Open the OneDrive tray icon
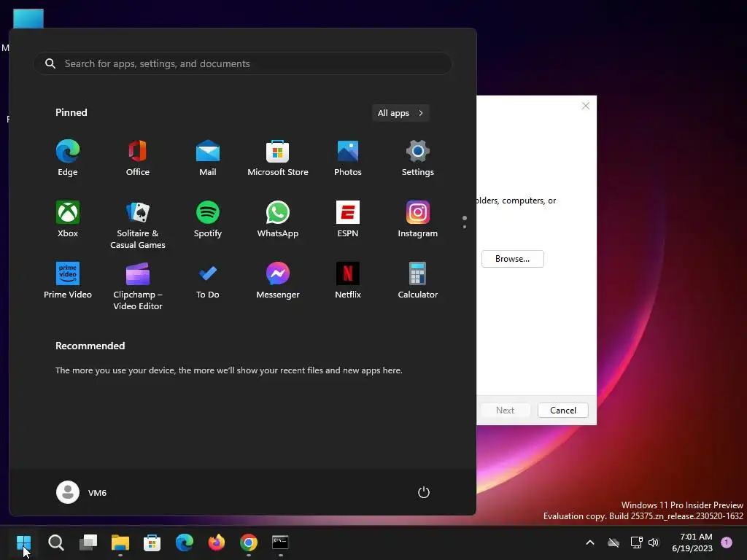The width and height of the screenshot is (747, 560). coord(614,542)
